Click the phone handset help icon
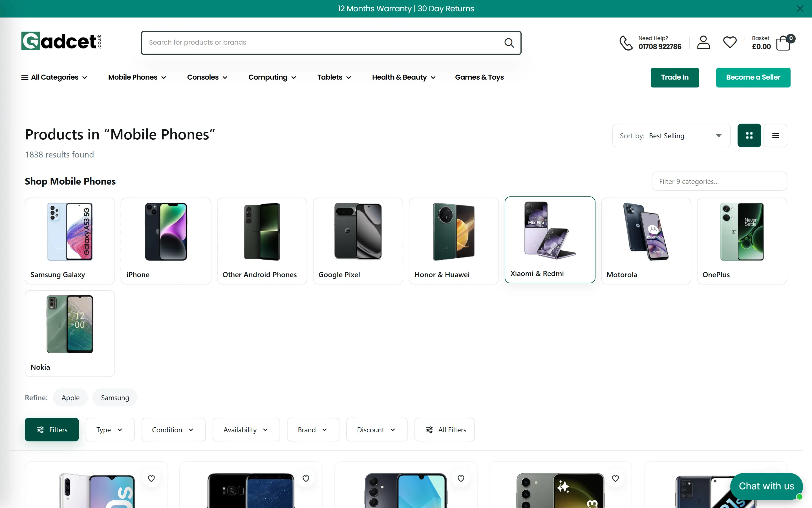The width and height of the screenshot is (812, 508). 626,43
